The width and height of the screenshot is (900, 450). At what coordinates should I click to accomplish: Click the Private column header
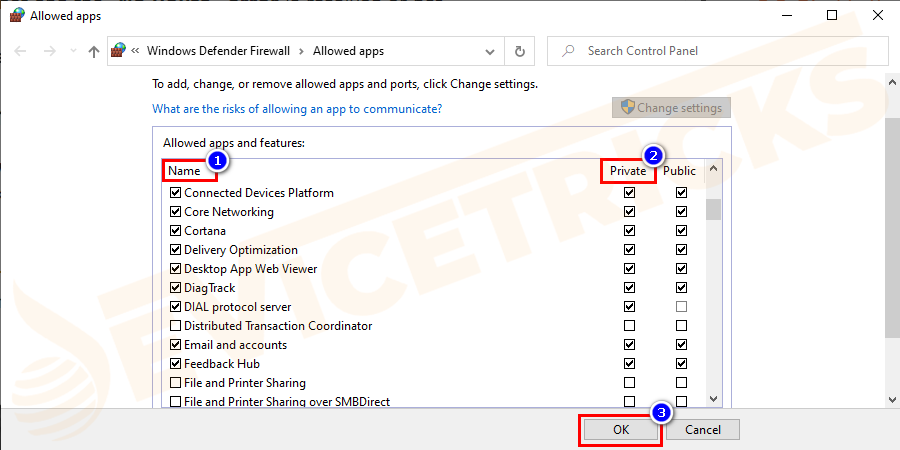click(x=628, y=171)
